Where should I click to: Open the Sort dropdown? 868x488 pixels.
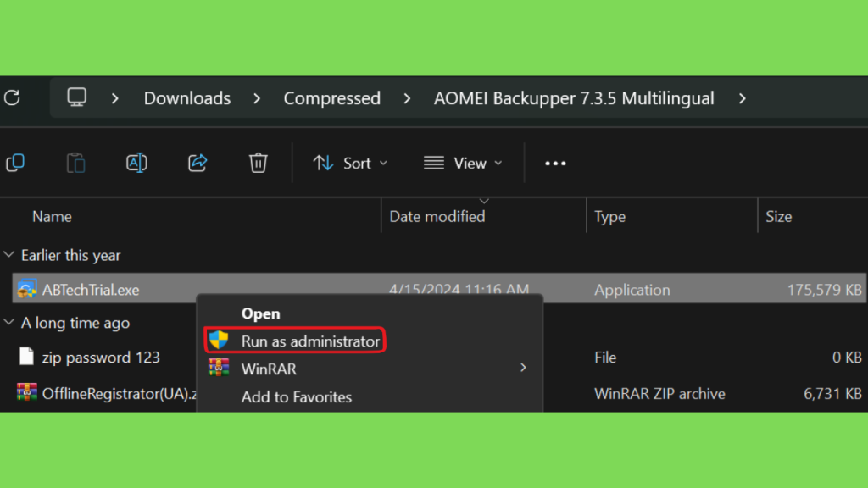point(350,164)
